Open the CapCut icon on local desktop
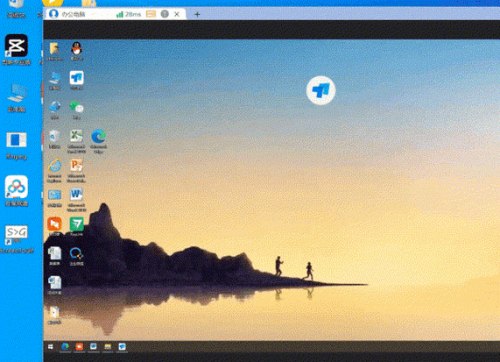This screenshot has width=500, height=362. [16, 46]
